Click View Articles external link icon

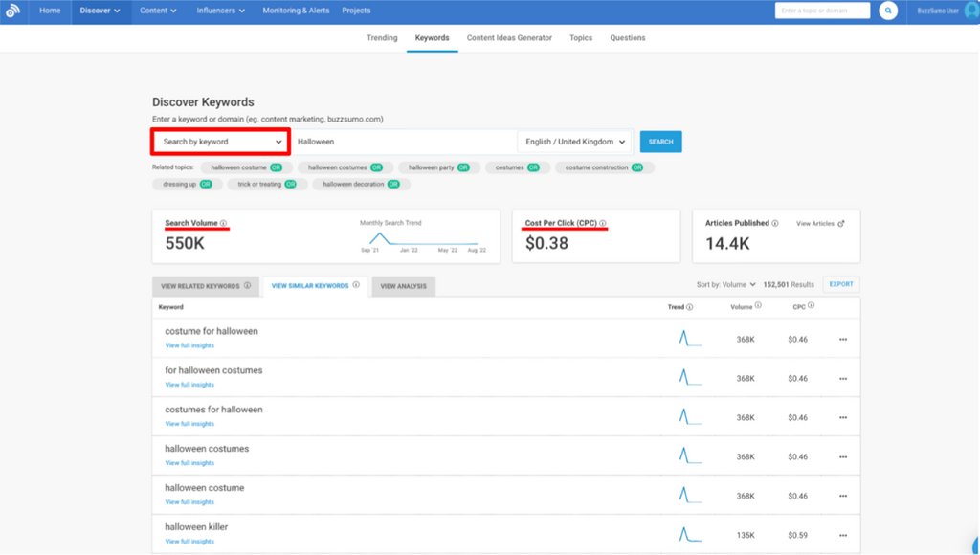(841, 224)
